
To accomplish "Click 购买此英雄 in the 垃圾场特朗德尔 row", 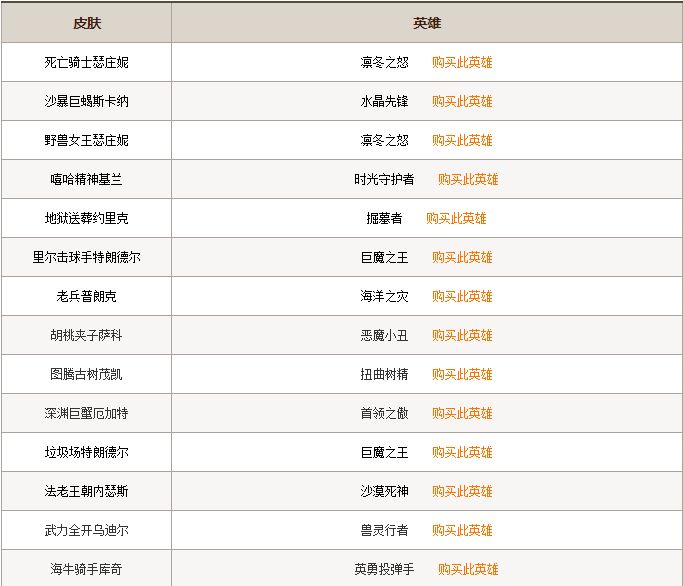I will pyautogui.click(x=462, y=452).
